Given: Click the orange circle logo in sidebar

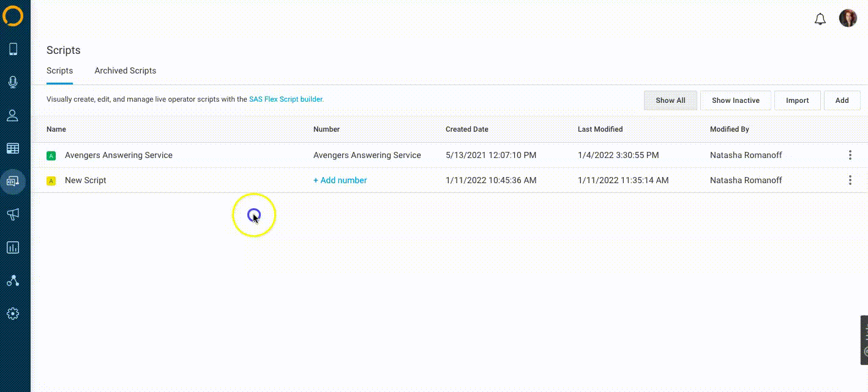Looking at the screenshot, I should [13, 16].
